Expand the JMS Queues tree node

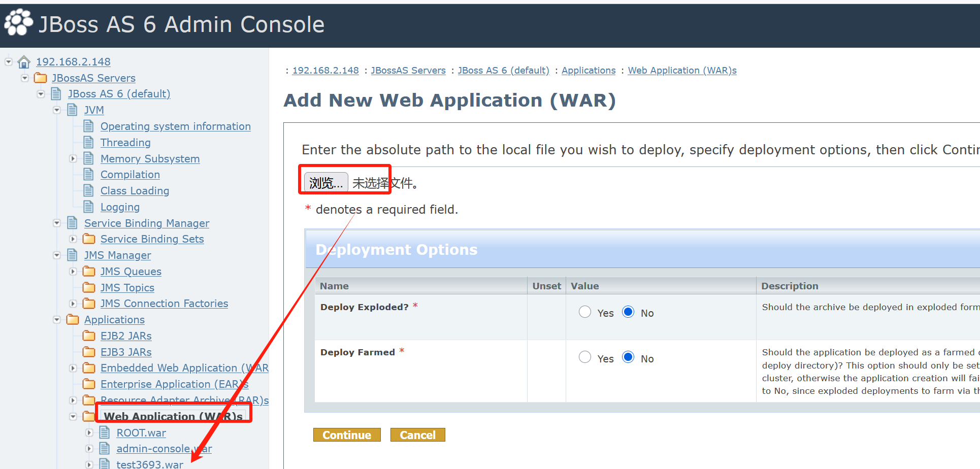73,272
